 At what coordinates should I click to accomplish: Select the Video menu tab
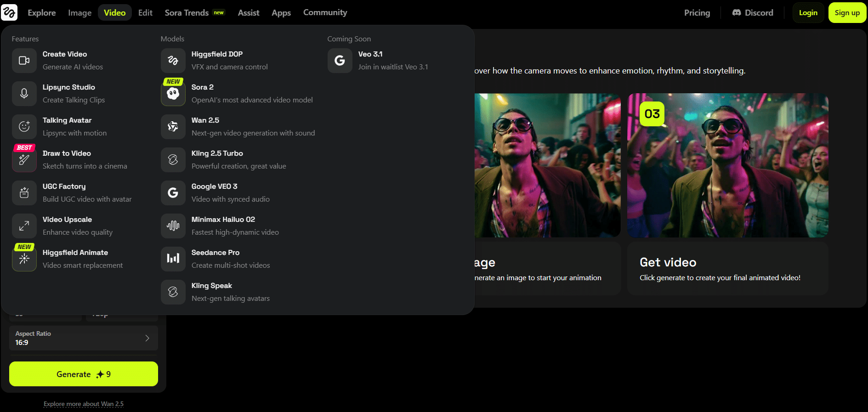pyautogui.click(x=115, y=13)
